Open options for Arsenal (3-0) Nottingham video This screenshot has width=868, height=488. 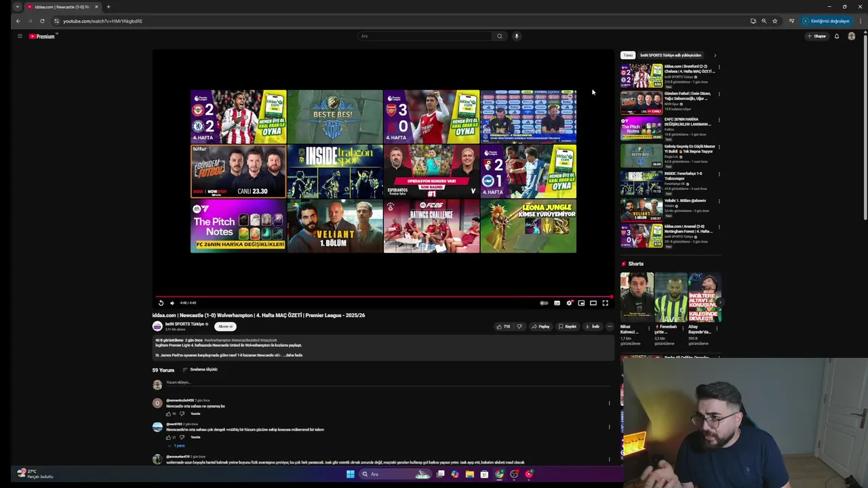[719, 228]
